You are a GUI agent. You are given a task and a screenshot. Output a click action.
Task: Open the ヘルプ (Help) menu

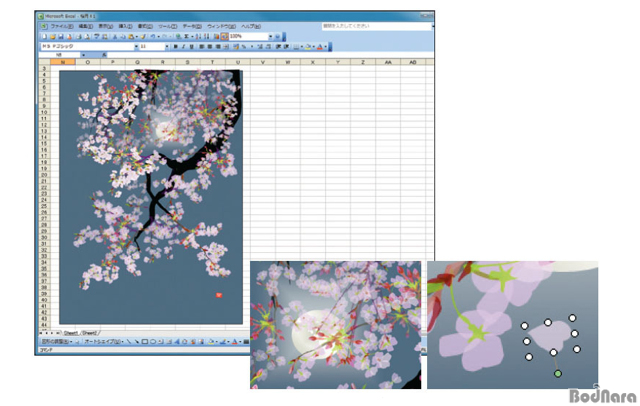point(251,26)
